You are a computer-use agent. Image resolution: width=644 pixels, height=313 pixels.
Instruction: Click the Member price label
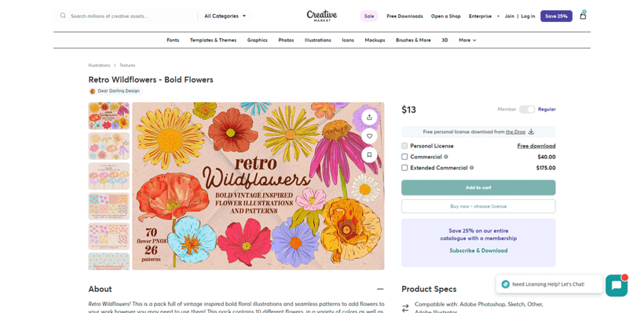pyautogui.click(x=507, y=109)
